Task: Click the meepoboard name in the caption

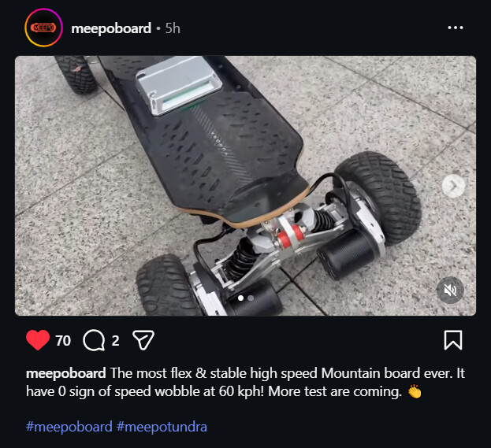Action: tap(66, 373)
